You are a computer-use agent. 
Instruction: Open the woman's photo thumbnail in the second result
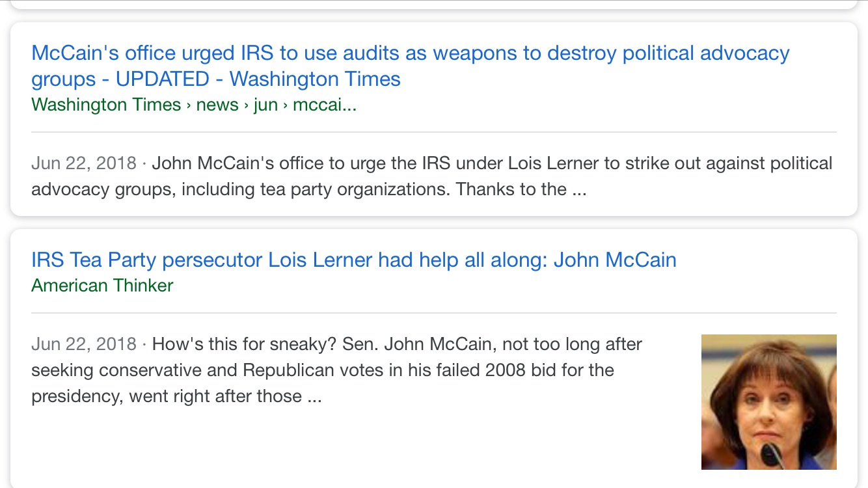pos(769,402)
